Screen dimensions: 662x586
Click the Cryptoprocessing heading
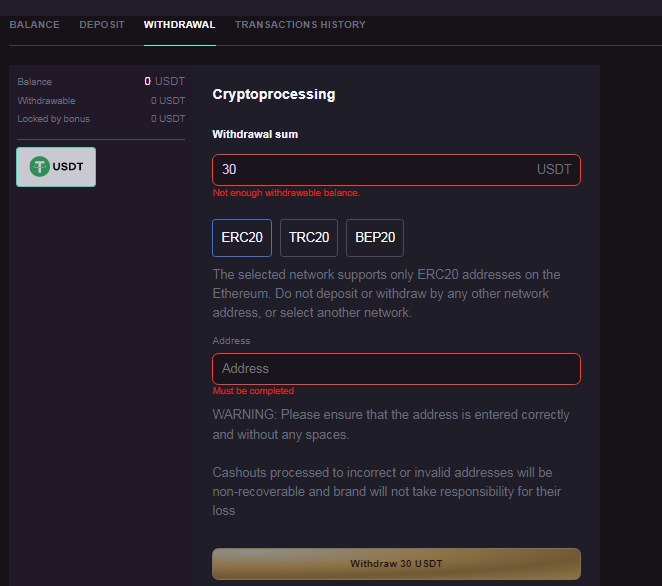pos(274,95)
